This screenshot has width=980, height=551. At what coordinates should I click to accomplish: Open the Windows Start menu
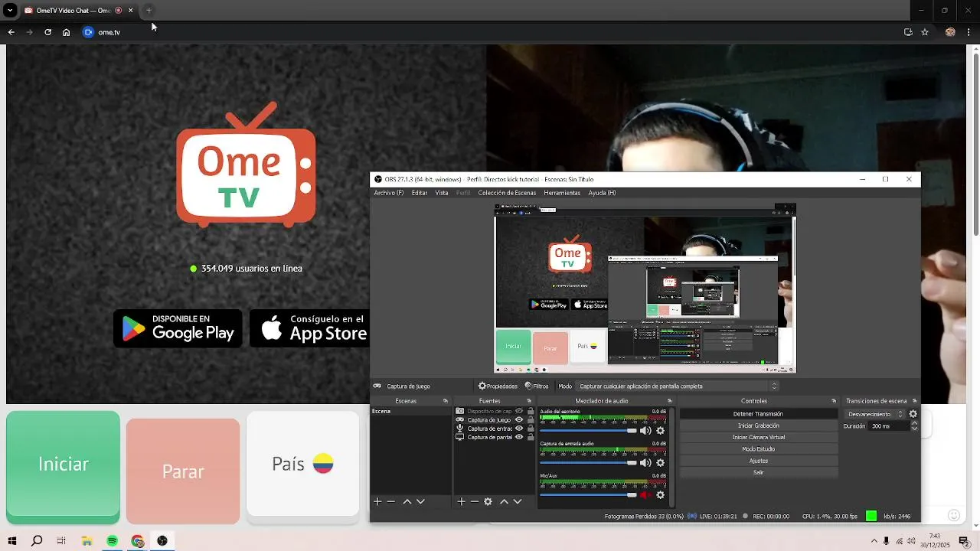click(x=12, y=541)
